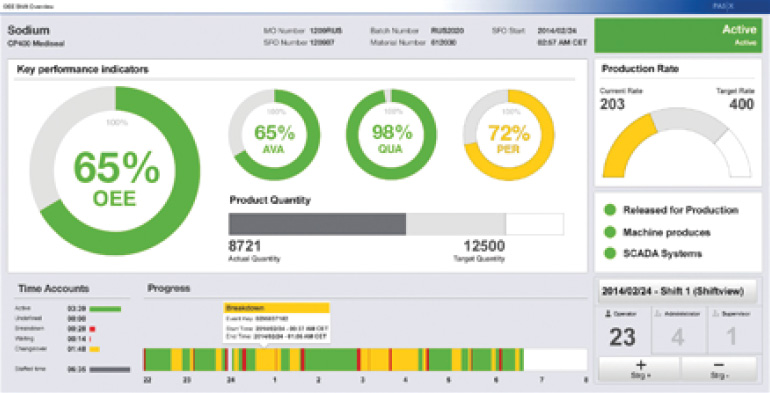Click the Supervisor person icon
The width and height of the screenshot is (770, 393).
pos(715,313)
